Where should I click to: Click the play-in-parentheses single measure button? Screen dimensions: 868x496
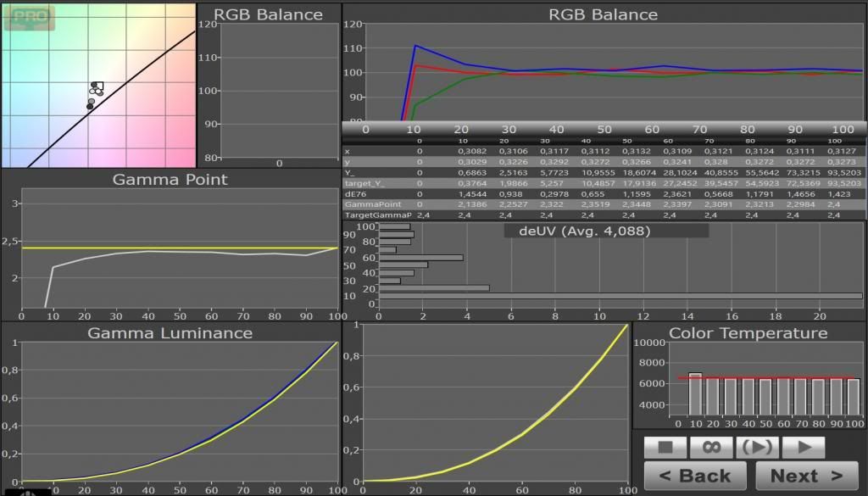pyautogui.click(x=757, y=447)
